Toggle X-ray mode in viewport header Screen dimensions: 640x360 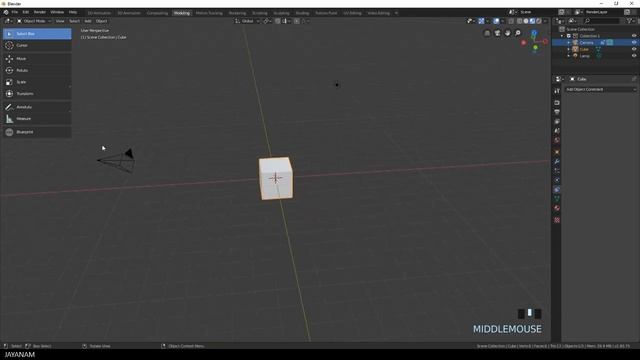[511, 21]
